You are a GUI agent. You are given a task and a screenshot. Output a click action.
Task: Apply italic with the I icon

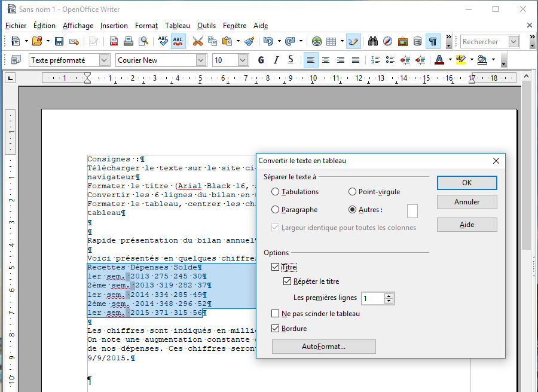[x=276, y=60]
